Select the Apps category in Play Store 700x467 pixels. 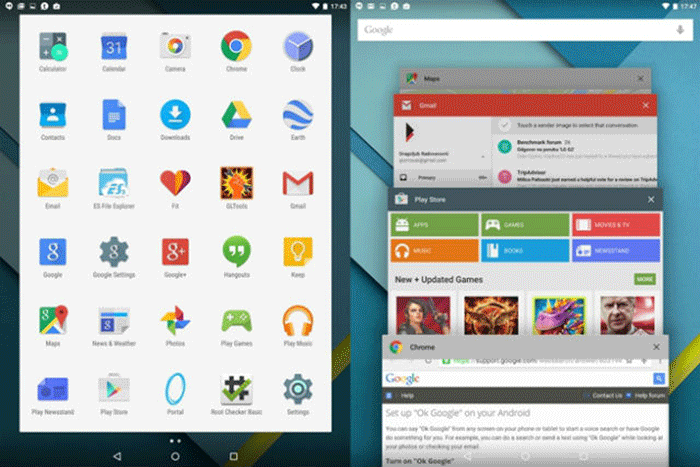coord(434,225)
